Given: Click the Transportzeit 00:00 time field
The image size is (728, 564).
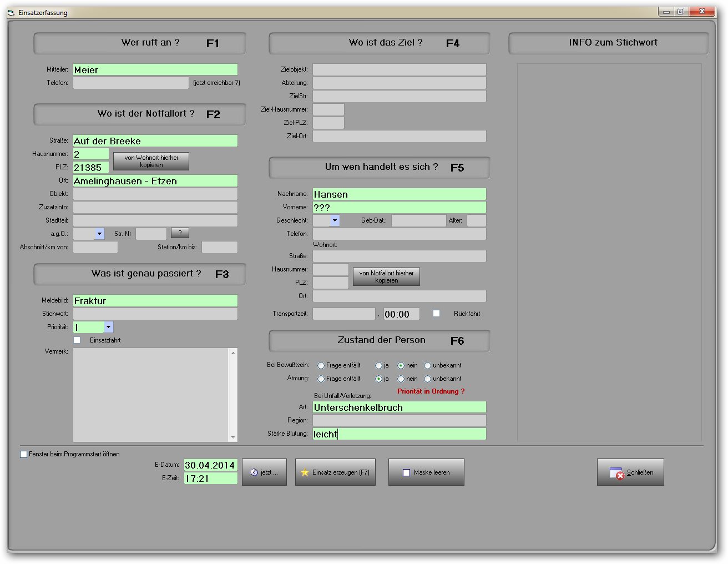Looking at the screenshot, I should click(x=402, y=314).
